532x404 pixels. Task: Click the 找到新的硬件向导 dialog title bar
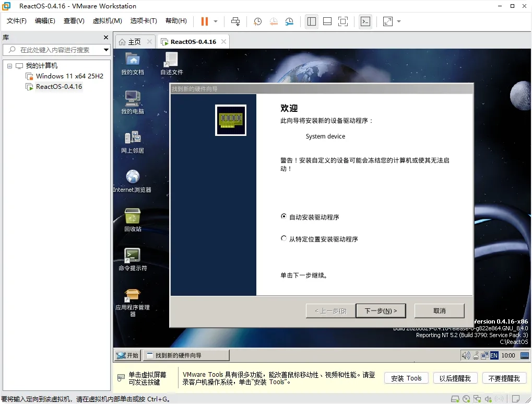tap(321, 89)
